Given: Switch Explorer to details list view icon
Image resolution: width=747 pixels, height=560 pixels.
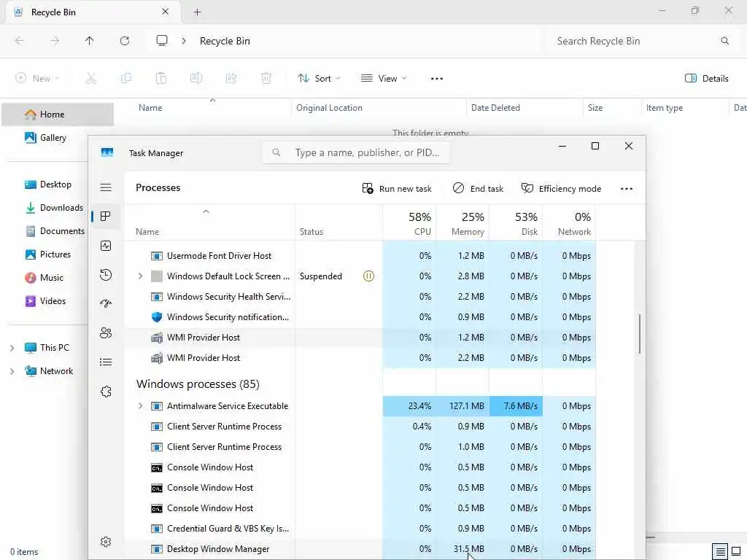Looking at the screenshot, I should [x=720, y=551].
